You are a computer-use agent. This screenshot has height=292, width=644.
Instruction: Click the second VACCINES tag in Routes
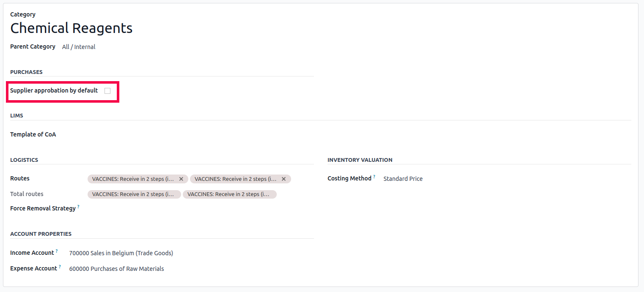[x=235, y=179]
